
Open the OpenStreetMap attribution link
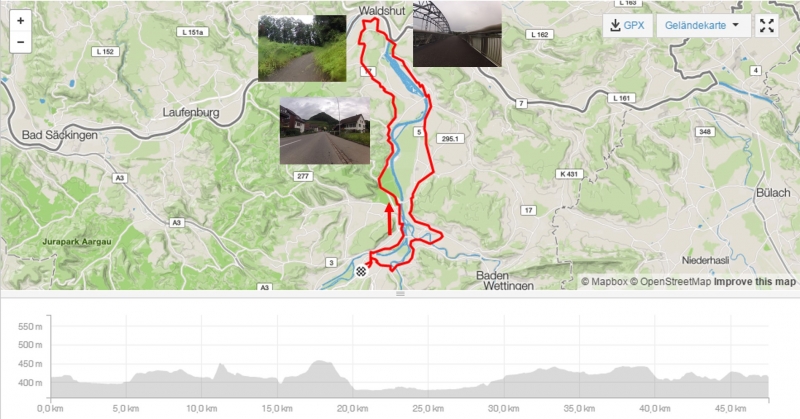[x=670, y=282]
